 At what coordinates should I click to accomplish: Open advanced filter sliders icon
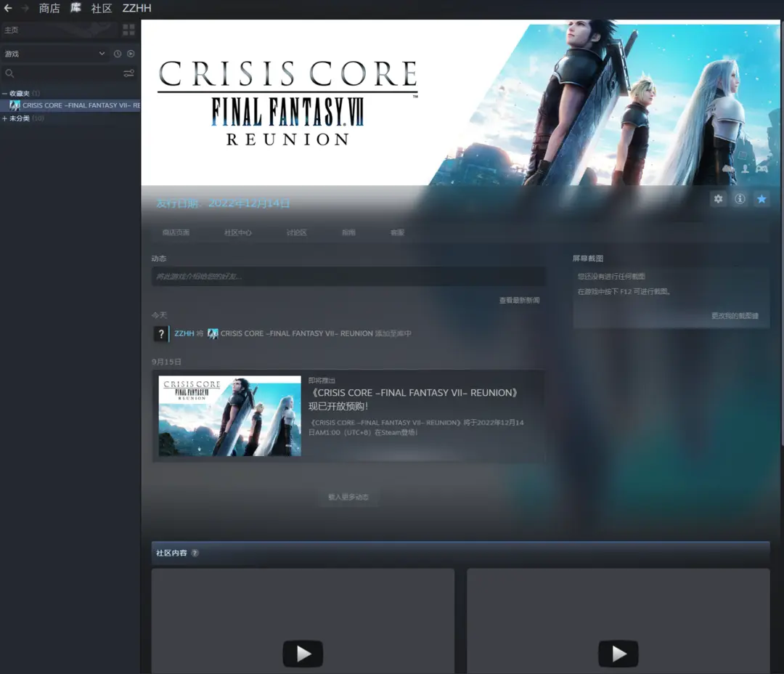pyautogui.click(x=128, y=73)
